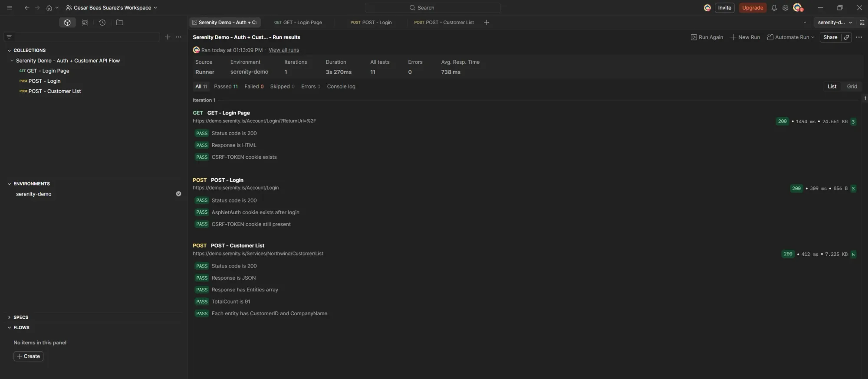Screen dimensions: 868x379
Task: Click the sync status icon beside Invite
Action: coord(707,8)
